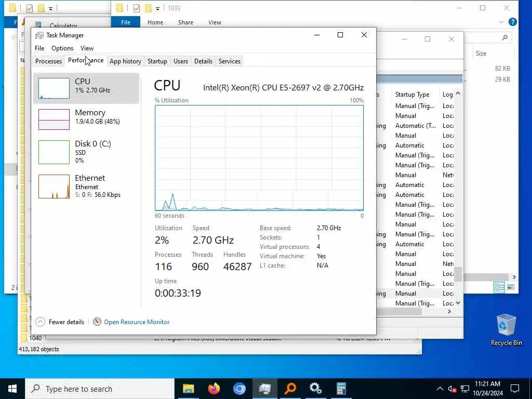Switch to the Processes tab

(48, 61)
